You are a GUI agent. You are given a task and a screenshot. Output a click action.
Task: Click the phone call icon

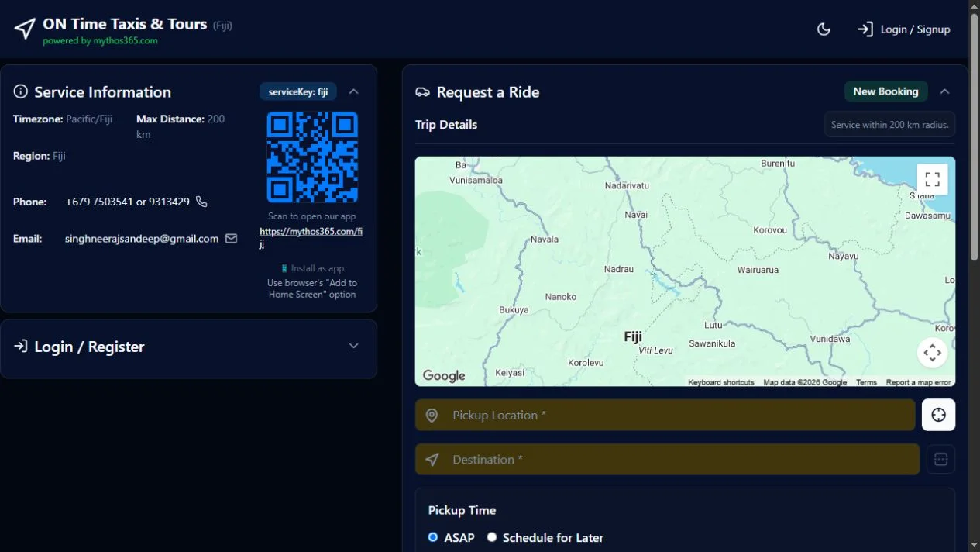tap(201, 202)
